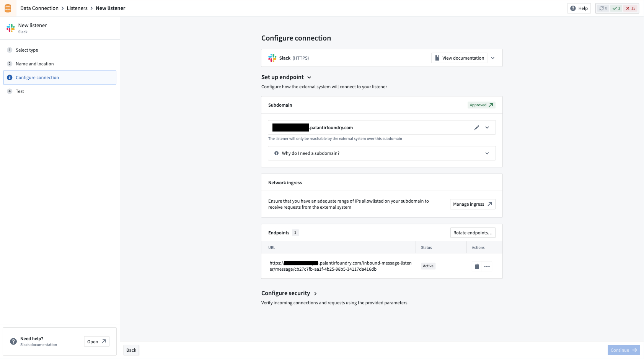Expand the Why do I need a subdomain panel

coord(487,153)
